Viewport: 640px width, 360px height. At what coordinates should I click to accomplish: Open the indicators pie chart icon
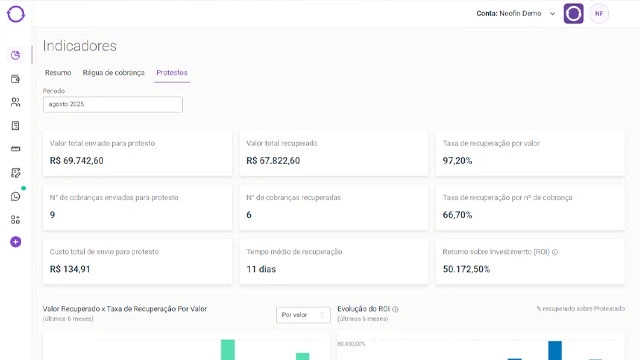(x=16, y=55)
